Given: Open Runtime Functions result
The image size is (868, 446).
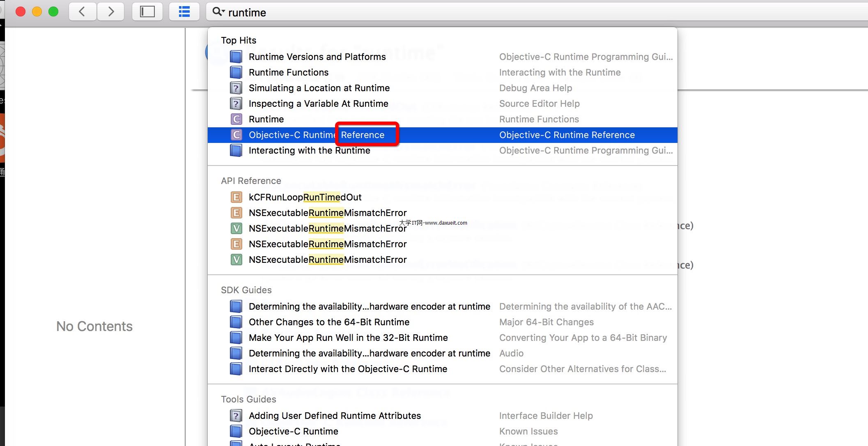Looking at the screenshot, I should coord(288,72).
